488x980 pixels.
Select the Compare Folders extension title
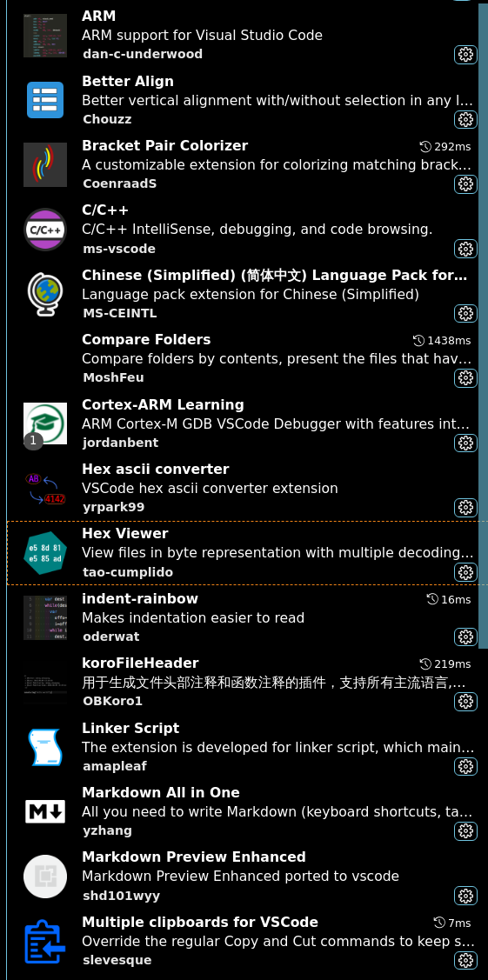[146, 339]
